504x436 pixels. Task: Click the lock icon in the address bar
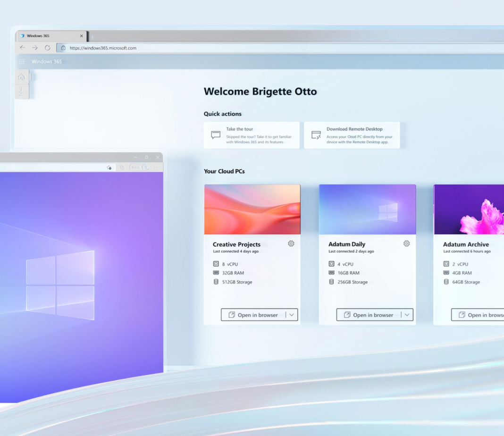(x=63, y=48)
